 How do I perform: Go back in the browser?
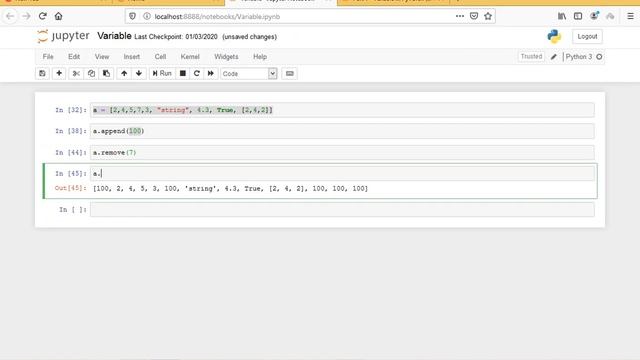click(10, 16)
